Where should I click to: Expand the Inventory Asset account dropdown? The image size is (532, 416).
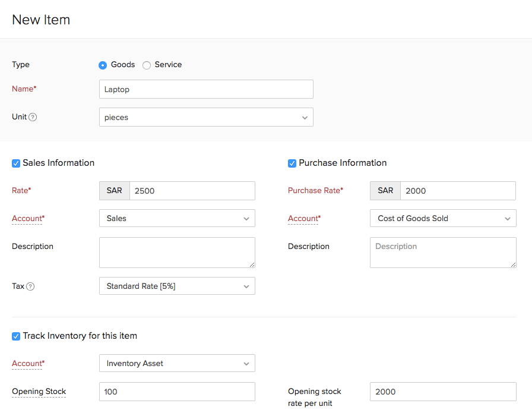pos(177,363)
